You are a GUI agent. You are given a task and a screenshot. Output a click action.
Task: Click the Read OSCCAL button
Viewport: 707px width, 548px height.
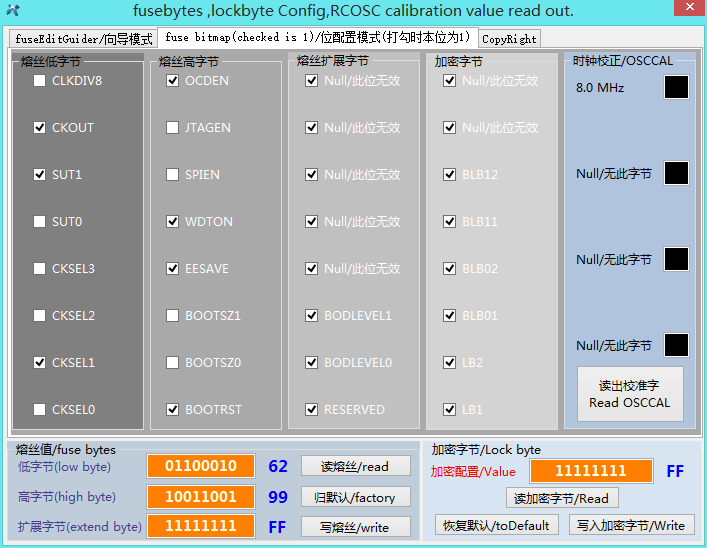pos(630,394)
